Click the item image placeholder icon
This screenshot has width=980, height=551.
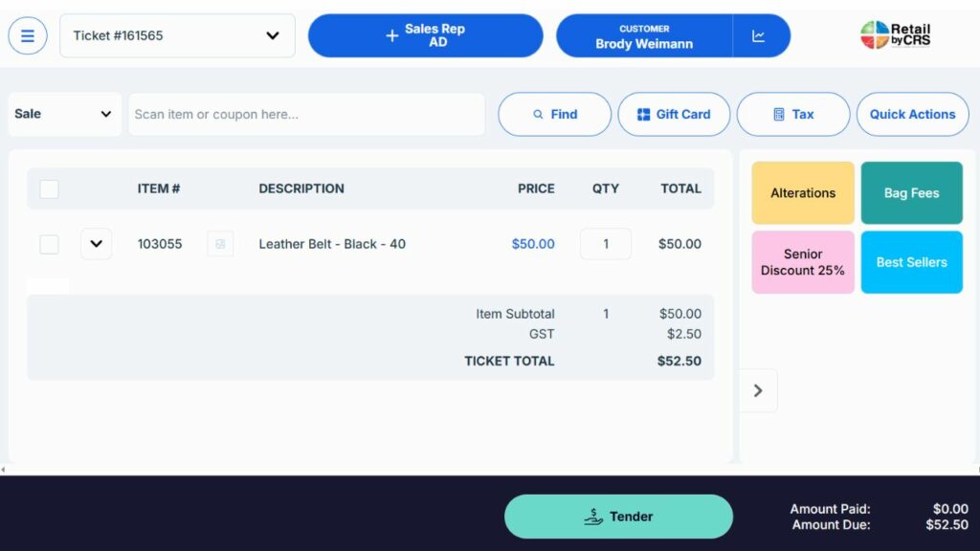[220, 244]
